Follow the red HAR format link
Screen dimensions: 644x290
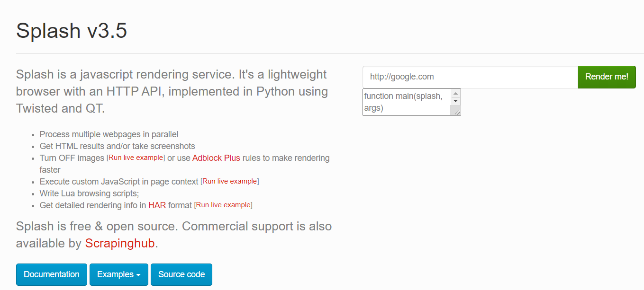click(157, 205)
